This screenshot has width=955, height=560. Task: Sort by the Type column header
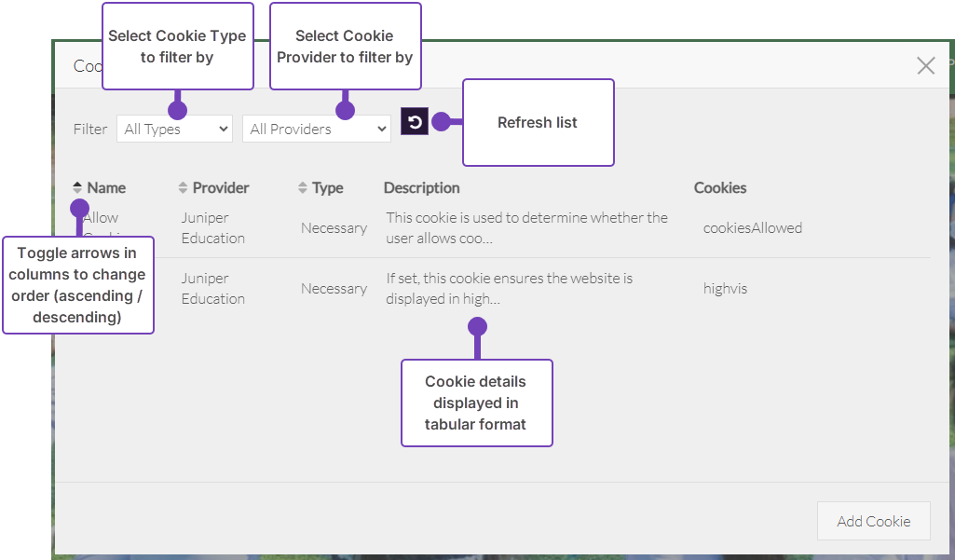327,188
